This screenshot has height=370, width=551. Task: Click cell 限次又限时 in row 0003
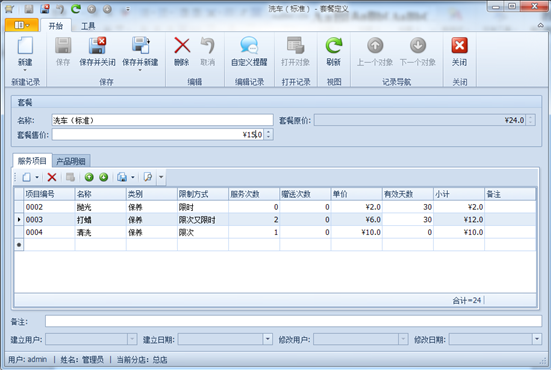[x=203, y=220]
